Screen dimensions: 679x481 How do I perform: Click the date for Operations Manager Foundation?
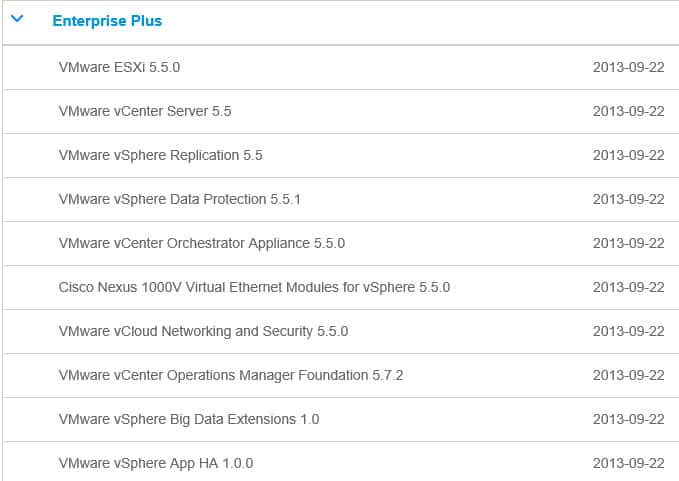point(628,375)
